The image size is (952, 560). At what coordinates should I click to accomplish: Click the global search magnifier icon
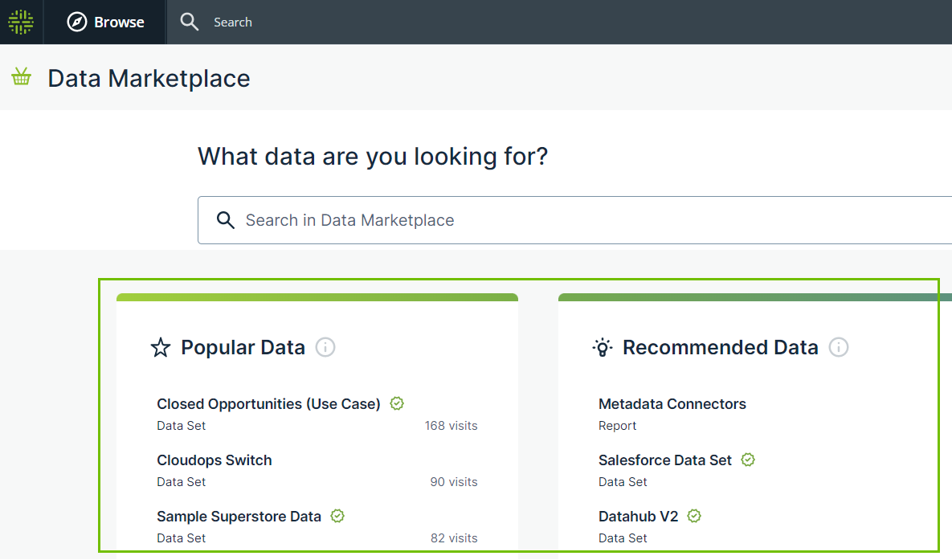(x=190, y=22)
